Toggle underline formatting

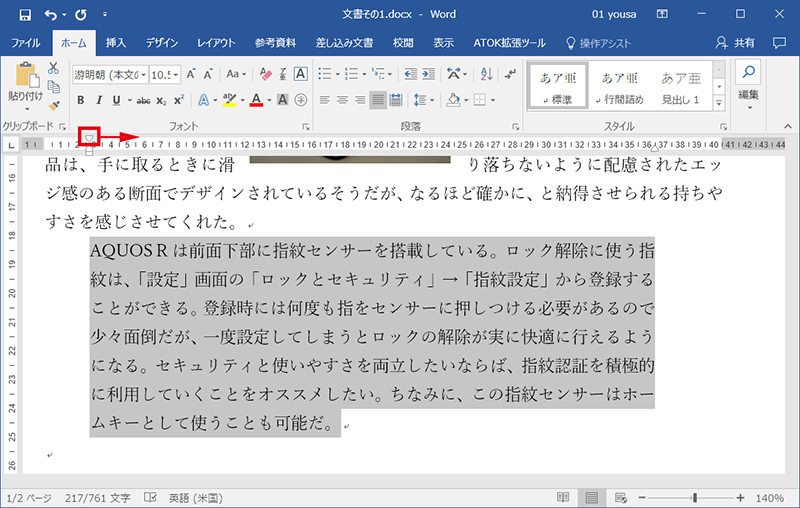(116, 100)
